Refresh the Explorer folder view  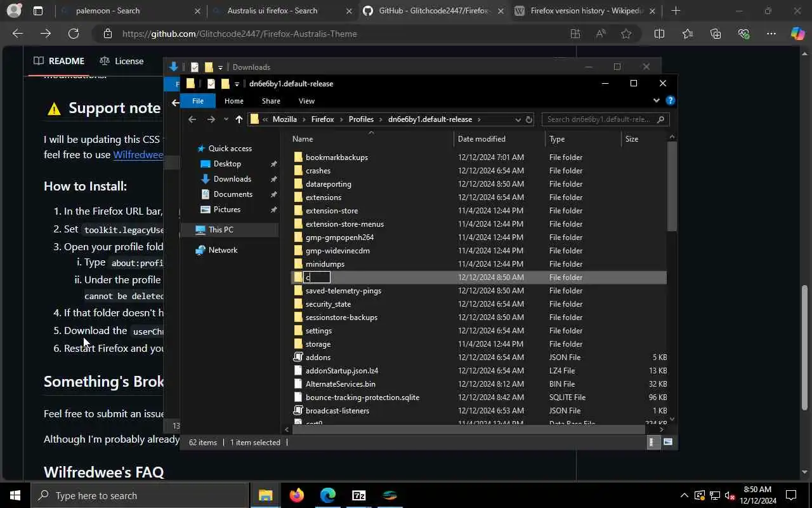pyautogui.click(x=529, y=119)
